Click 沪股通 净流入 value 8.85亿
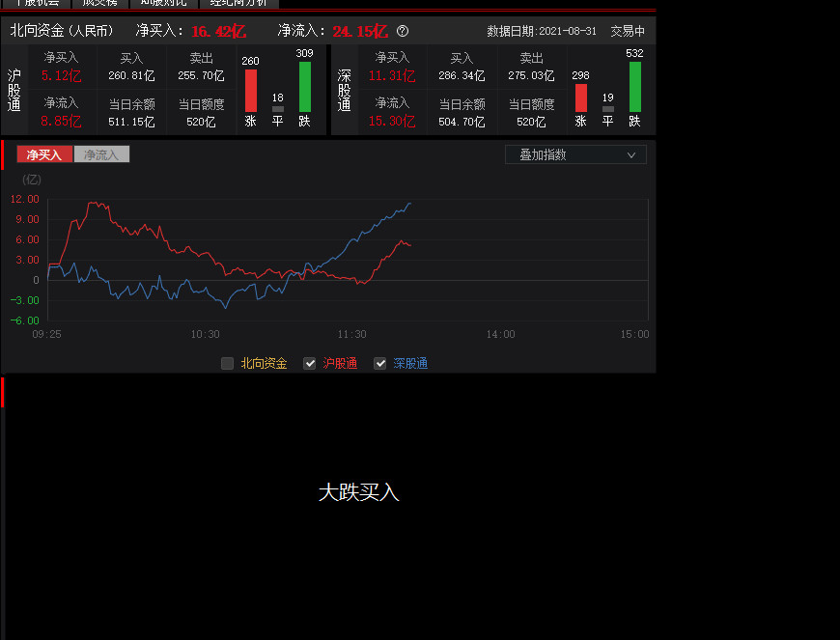The width and height of the screenshot is (840, 640). point(61,121)
